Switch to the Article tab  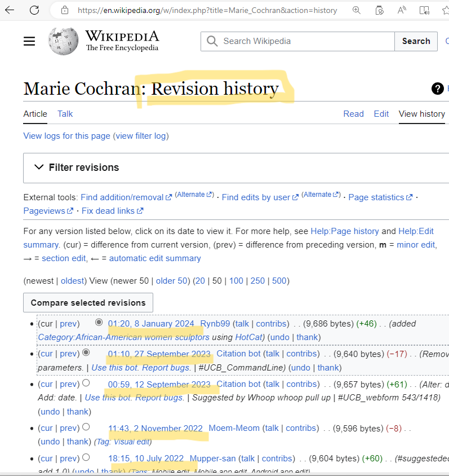[35, 114]
